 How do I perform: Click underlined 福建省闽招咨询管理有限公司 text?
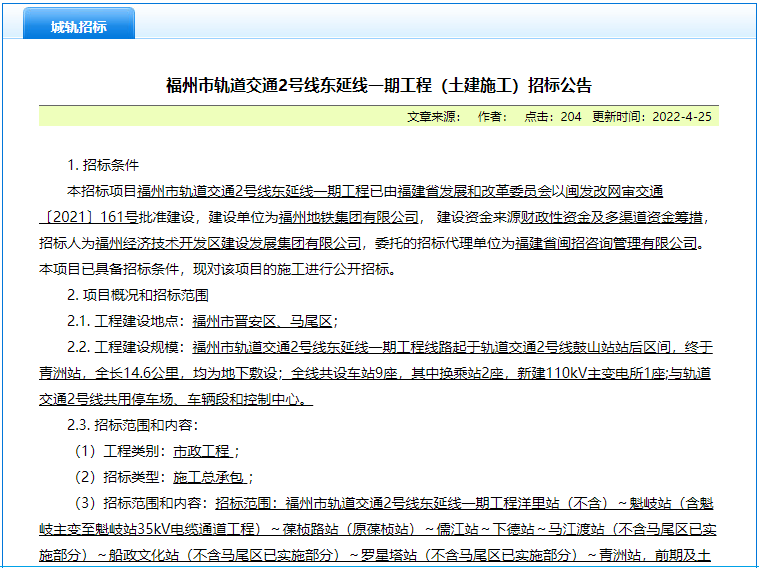(x=606, y=243)
